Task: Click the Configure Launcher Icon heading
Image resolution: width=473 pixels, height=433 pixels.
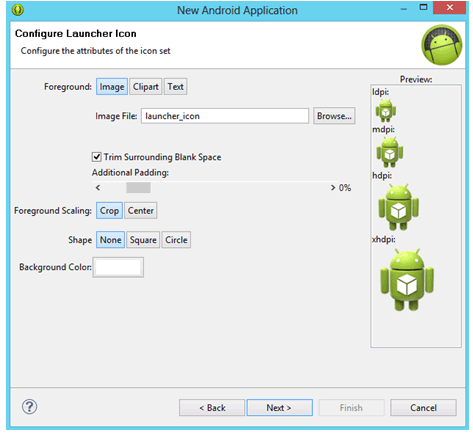Action: tap(76, 34)
